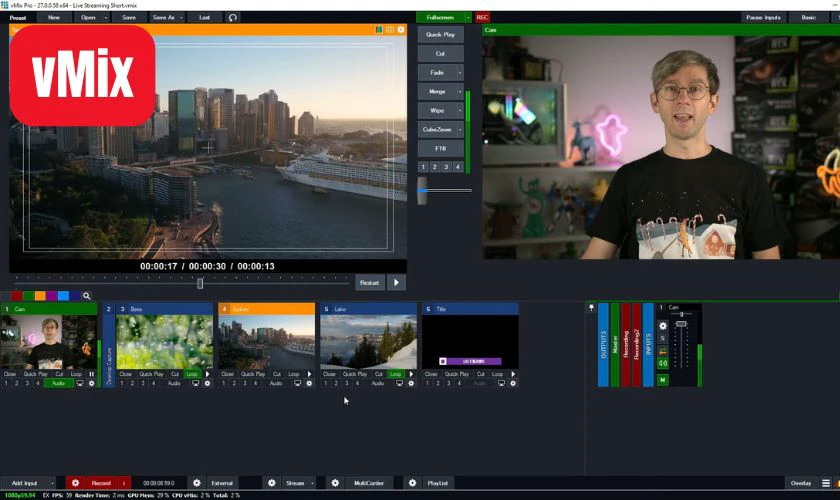Viewport: 840px width, 500px height.
Task: Open CubeZoom transition dropdown arrow
Action: 460,130
